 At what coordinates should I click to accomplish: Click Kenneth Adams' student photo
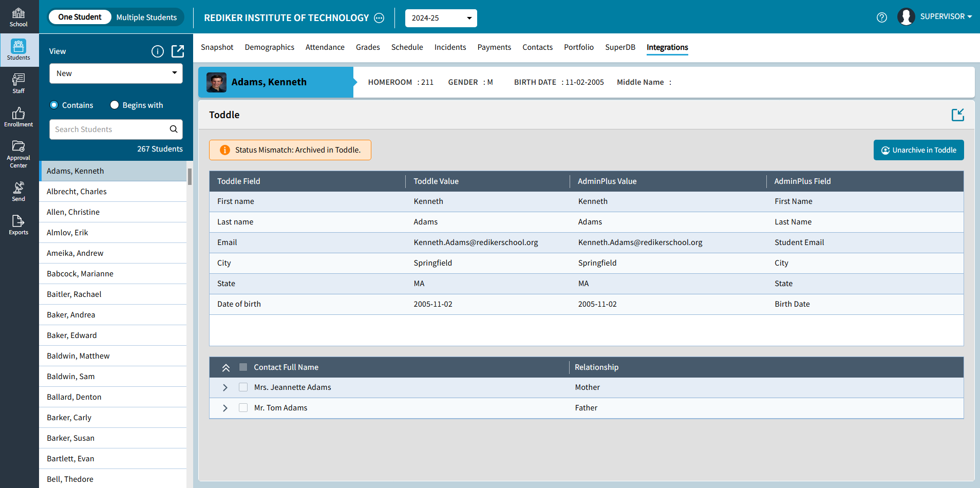[216, 82]
